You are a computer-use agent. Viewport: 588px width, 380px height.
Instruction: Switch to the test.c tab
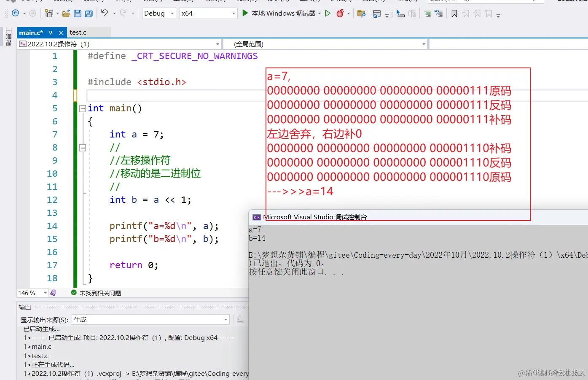78,32
